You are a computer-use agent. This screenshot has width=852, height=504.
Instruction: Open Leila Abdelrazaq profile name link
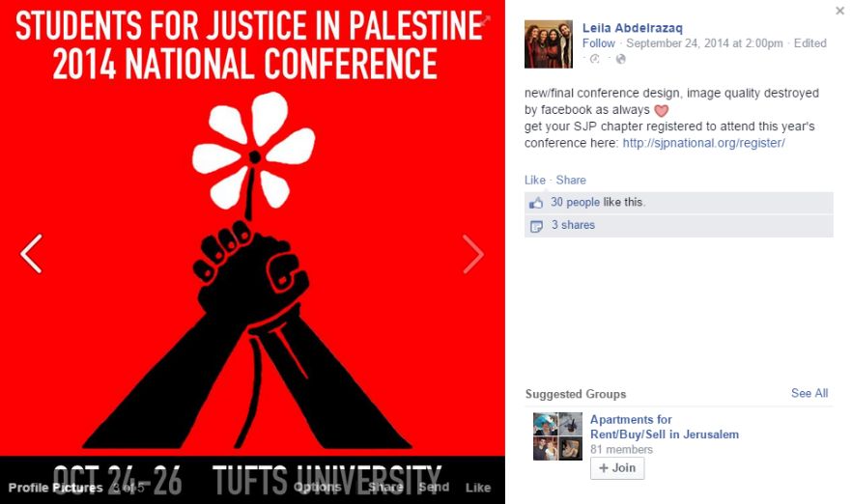coord(633,28)
